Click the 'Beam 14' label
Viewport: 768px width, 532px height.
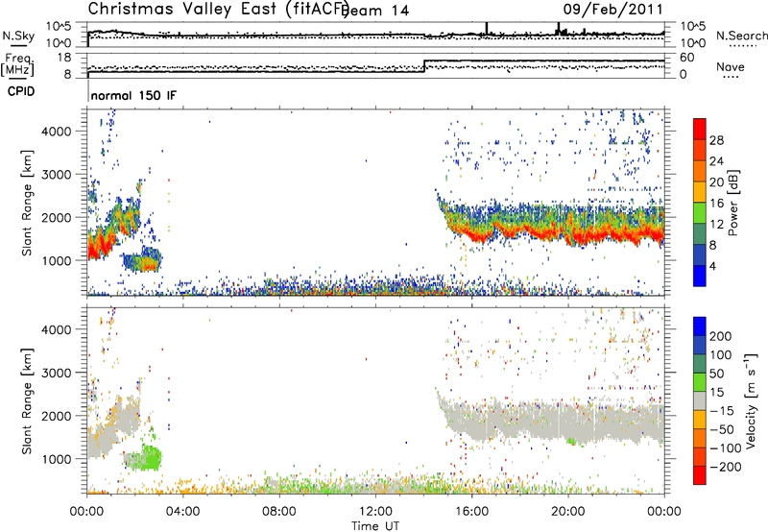coord(374,11)
